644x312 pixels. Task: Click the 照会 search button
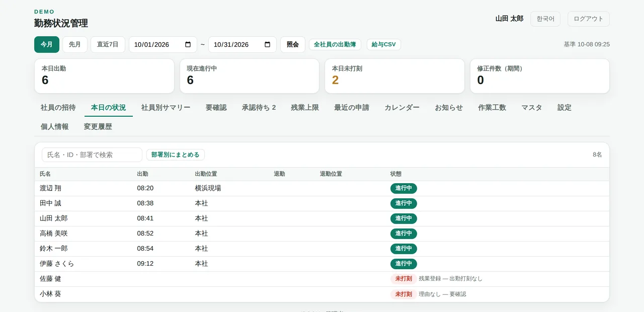(x=293, y=44)
